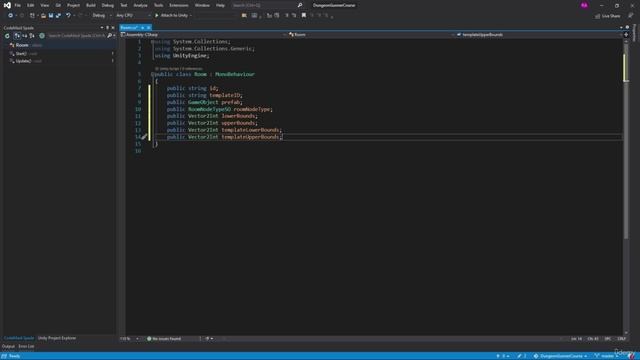Screen dimensions: 640x360
Task: Pin the Room.cs tab
Action: click(142, 28)
